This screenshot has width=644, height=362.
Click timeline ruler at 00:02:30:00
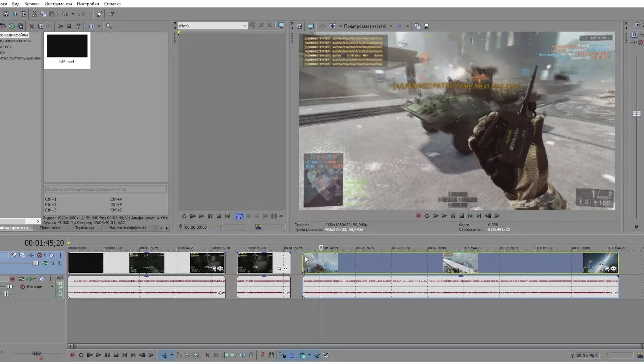pos(437,248)
